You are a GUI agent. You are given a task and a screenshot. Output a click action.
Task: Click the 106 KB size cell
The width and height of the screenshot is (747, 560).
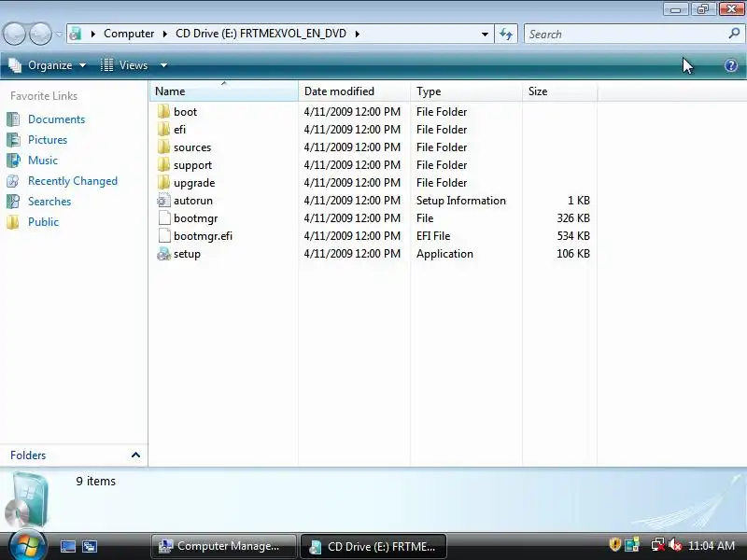click(573, 254)
